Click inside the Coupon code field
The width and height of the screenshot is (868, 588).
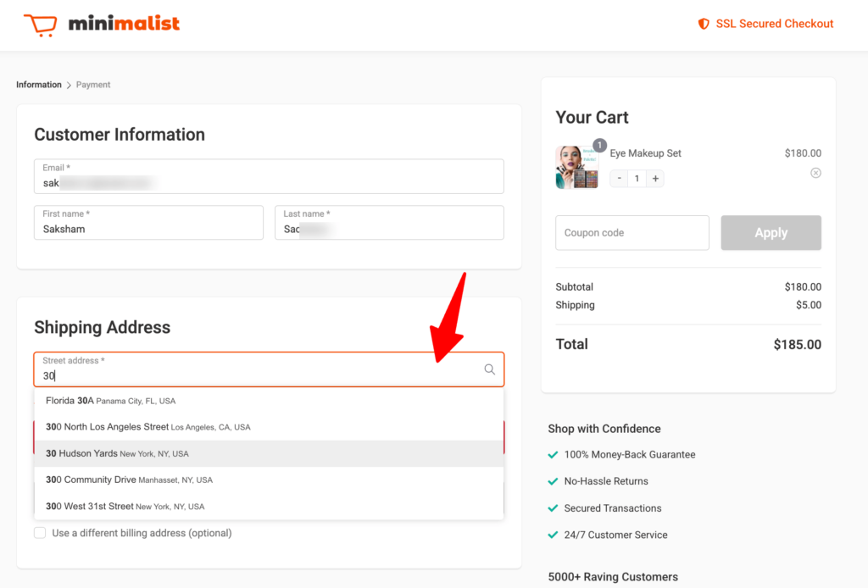point(632,232)
